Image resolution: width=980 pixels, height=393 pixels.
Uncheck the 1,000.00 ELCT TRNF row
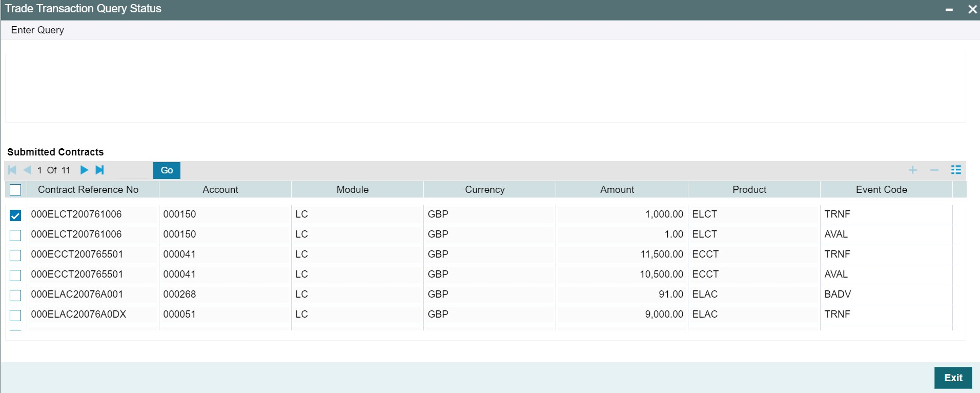15,215
